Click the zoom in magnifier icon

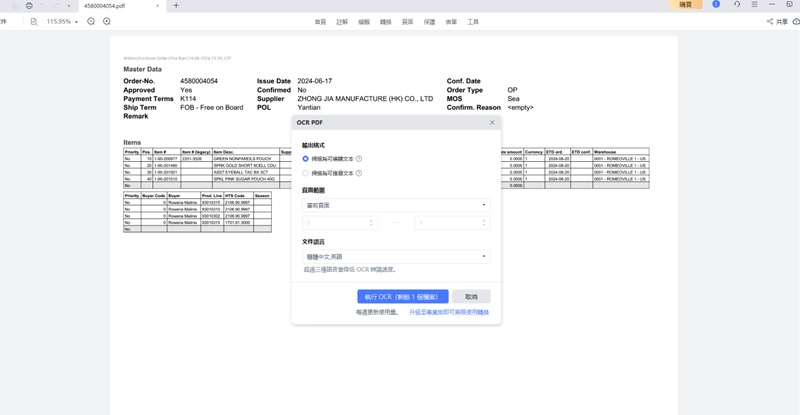107,21
